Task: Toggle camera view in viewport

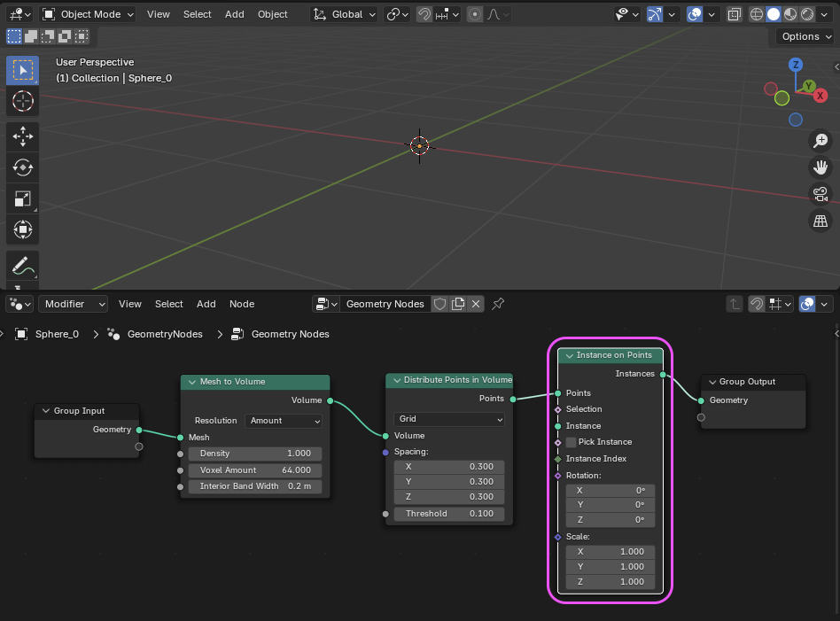Action: [x=821, y=194]
